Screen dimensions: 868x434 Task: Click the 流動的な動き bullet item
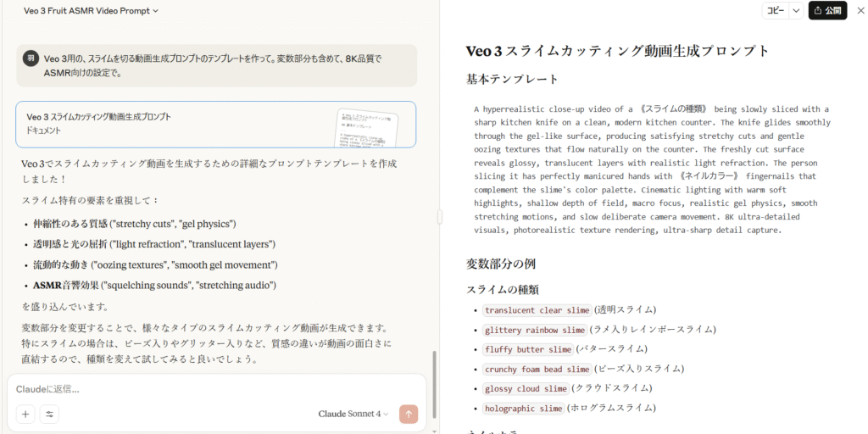coord(156,264)
